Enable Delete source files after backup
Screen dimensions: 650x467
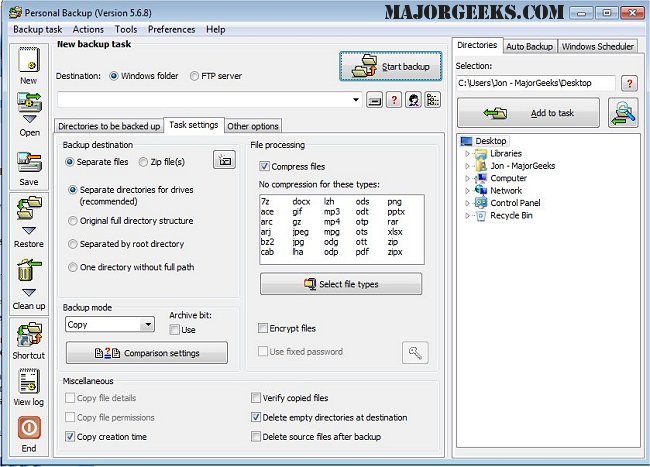click(x=256, y=437)
